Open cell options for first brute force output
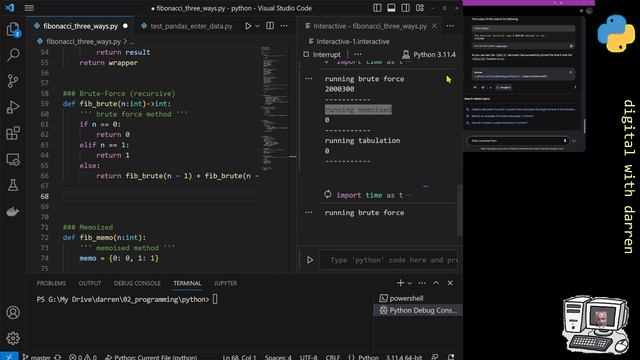640x360 pixels. coord(309,78)
